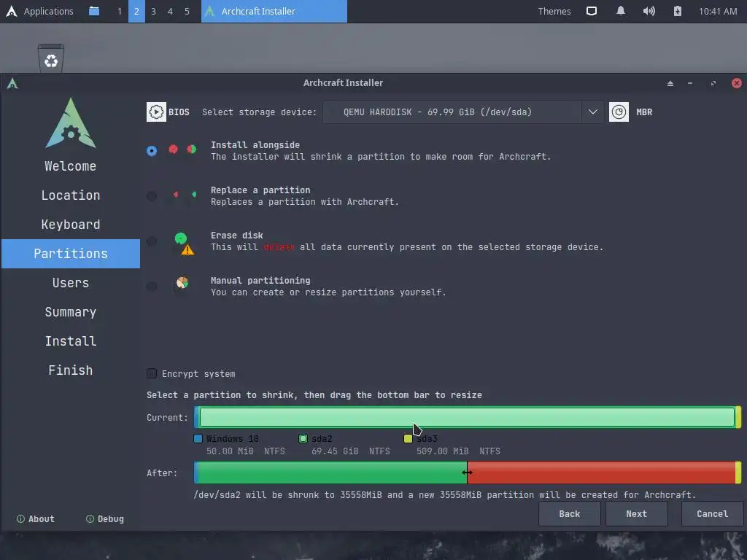
Task: Click the yellow sda3 legend swatch
Action: pos(408,438)
